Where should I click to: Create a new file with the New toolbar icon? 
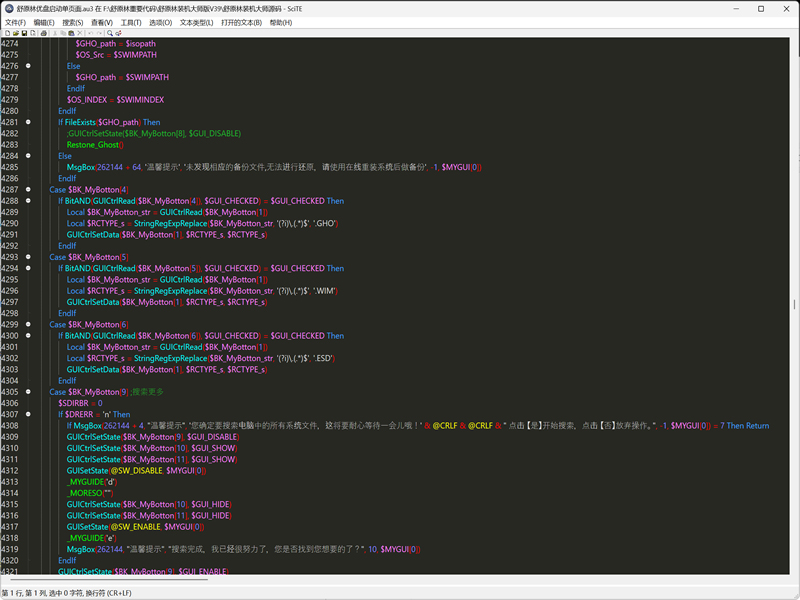(x=8, y=33)
